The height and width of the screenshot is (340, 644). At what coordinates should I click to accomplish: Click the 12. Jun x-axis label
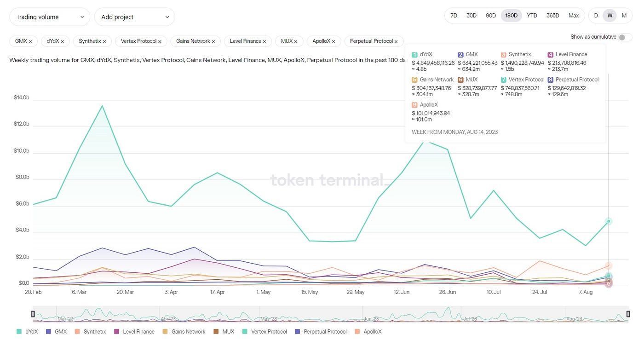coord(402,292)
